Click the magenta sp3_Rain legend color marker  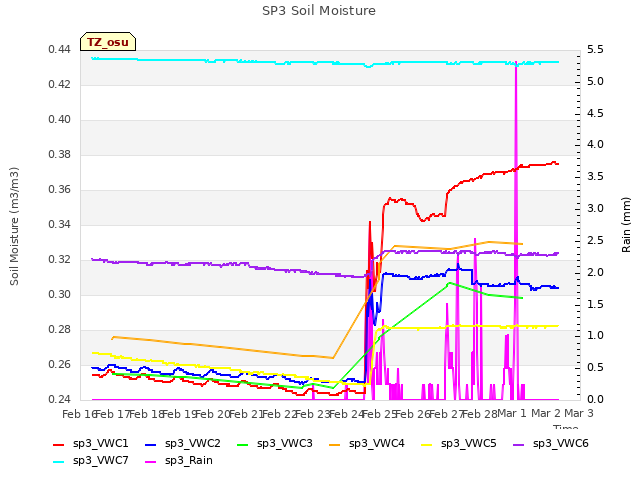click(x=151, y=462)
